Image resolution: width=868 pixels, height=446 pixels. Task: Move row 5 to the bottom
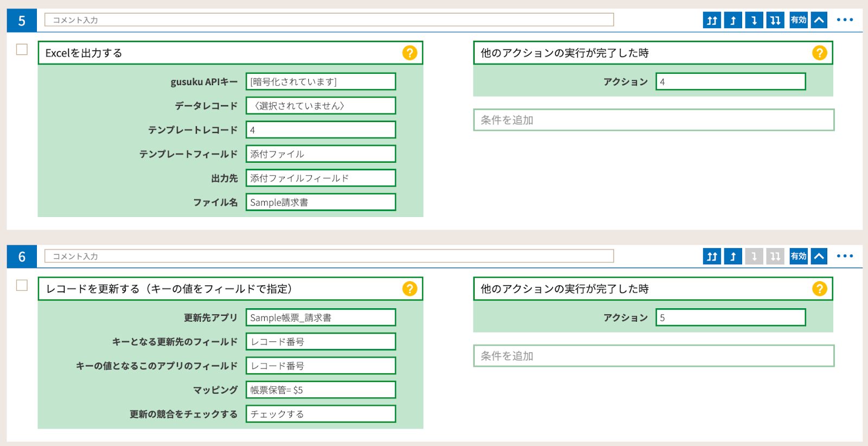click(775, 20)
